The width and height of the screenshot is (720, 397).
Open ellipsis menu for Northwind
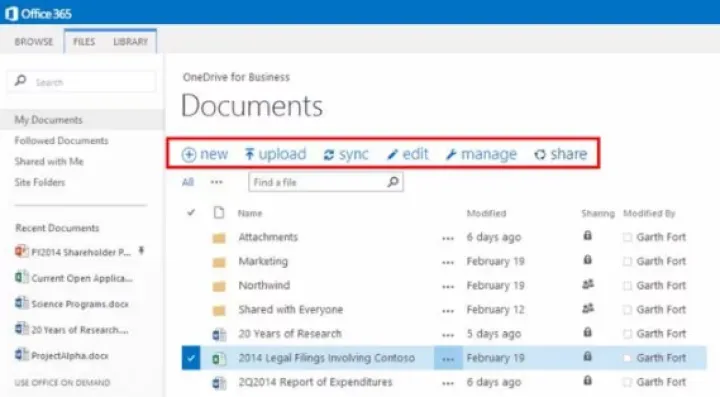coord(448,287)
